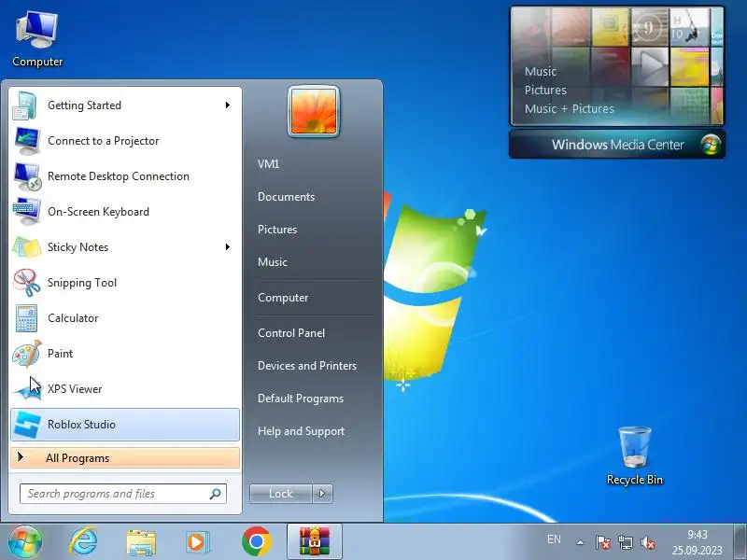Click the network tray icon
Viewport: 747px width, 560px height.
[x=625, y=542]
